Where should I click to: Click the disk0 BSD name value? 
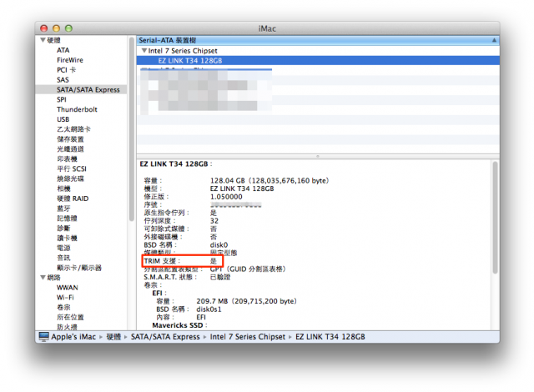[219, 245]
